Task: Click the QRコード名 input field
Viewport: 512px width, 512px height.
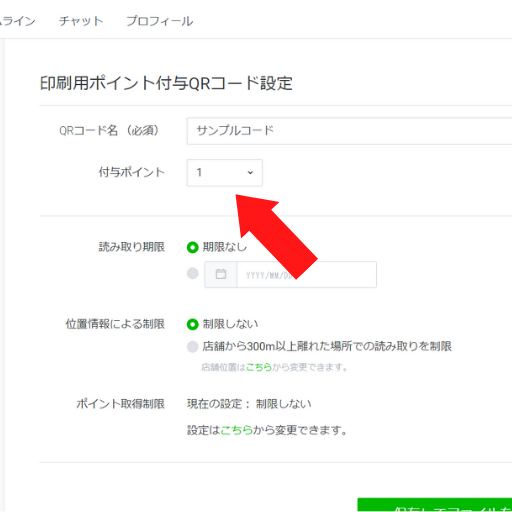Action: [349, 131]
